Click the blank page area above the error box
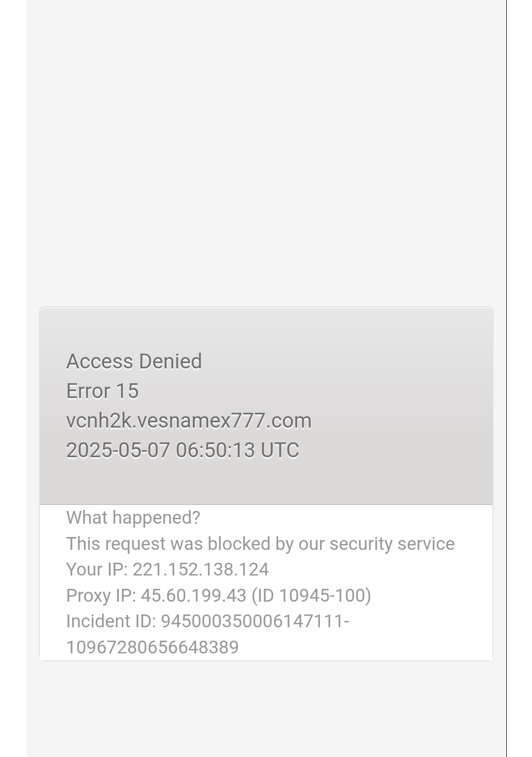The image size is (532, 757). [x=266, y=153]
